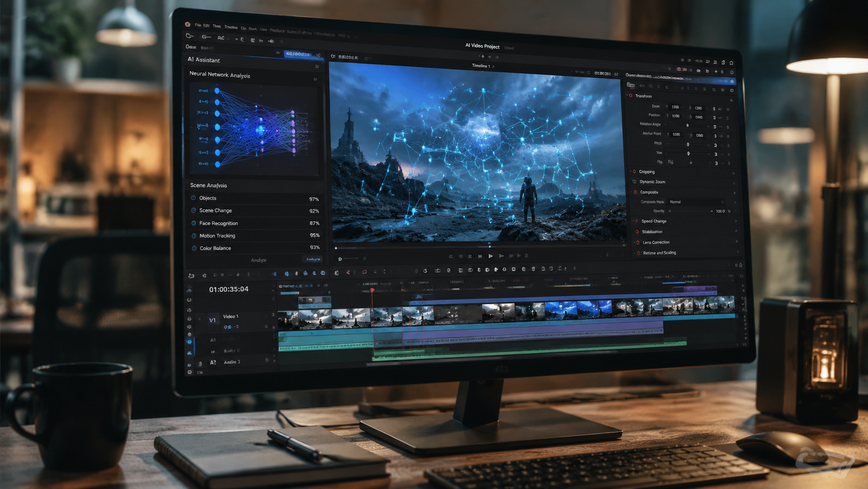Viewport: 868px width, 489px height.
Task: Click the timecode 01:00:35:04
Action: [x=229, y=289]
